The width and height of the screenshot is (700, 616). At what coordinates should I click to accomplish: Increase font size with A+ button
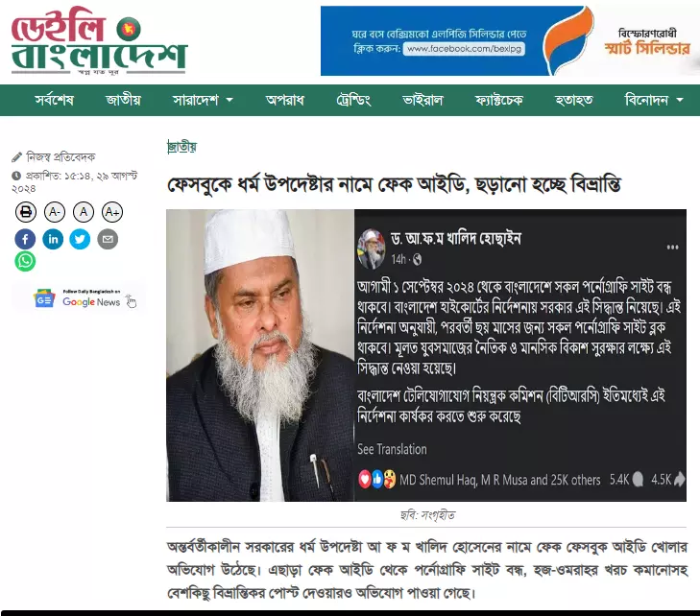112,212
